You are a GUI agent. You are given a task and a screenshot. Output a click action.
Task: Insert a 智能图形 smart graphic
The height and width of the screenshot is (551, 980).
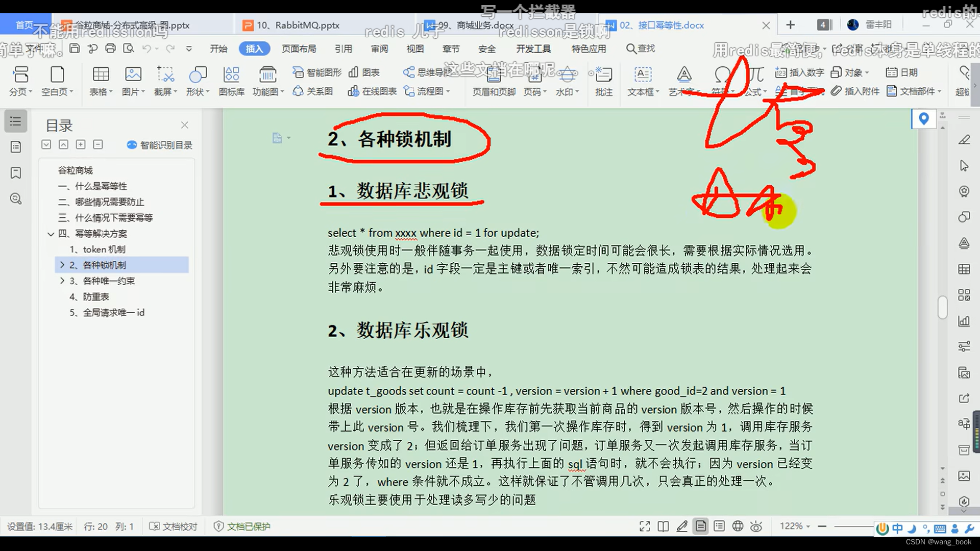316,72
